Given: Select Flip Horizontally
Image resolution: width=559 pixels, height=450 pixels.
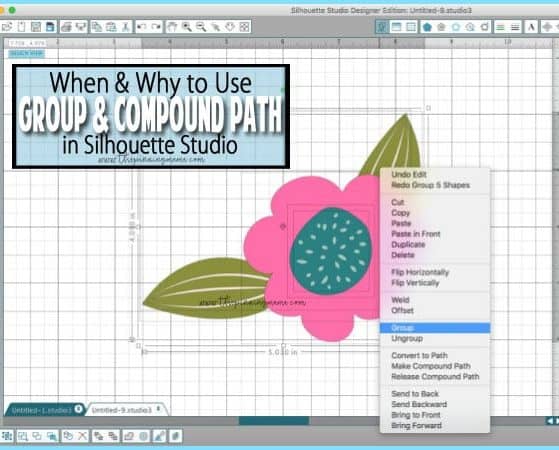Looking at the screenshot, I should click(x=420, y=272).
